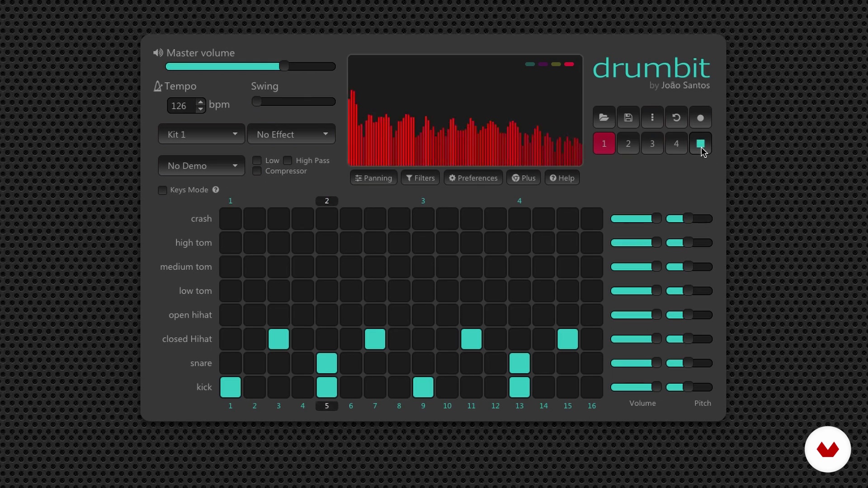
Task: Open the Filters panel
Action: pyautogui.click(x=420, y=178)
